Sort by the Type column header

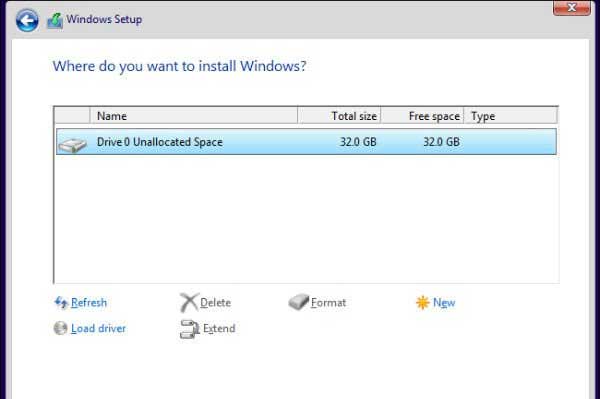[x=510, y=116]
